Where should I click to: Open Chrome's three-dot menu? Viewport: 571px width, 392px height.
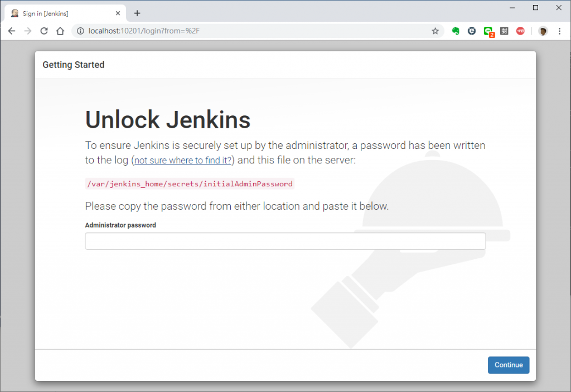click(560, 31)
